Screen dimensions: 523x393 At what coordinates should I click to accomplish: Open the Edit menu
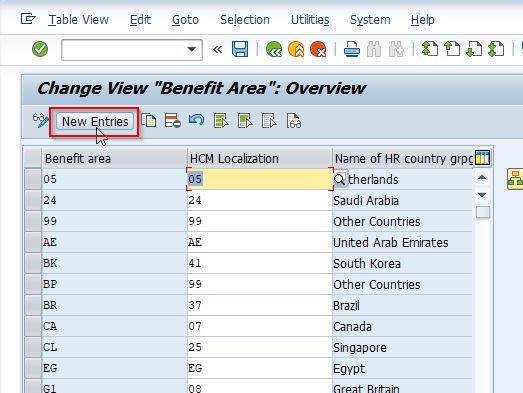click(140, 20)
